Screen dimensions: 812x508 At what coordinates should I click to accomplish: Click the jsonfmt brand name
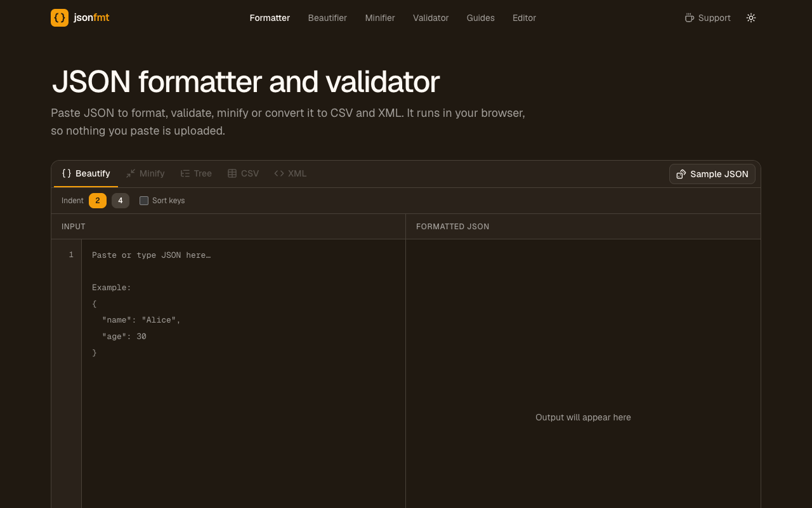91,18
